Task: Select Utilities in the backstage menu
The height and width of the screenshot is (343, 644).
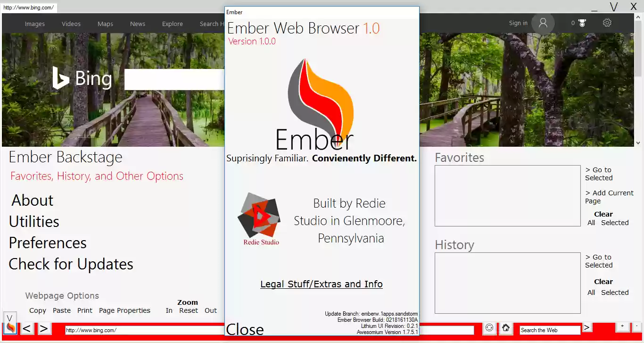Action: 34,221
